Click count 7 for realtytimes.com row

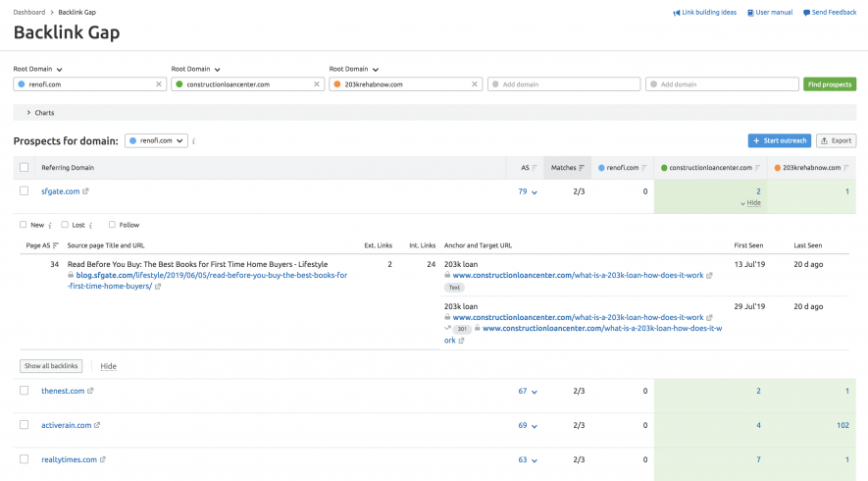point(758,459)
